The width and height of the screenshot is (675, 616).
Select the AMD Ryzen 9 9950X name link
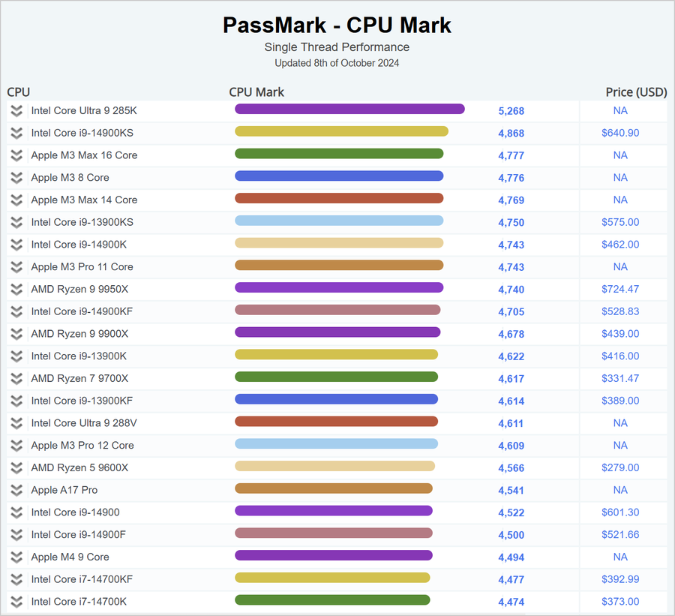(x=79, y=290)
